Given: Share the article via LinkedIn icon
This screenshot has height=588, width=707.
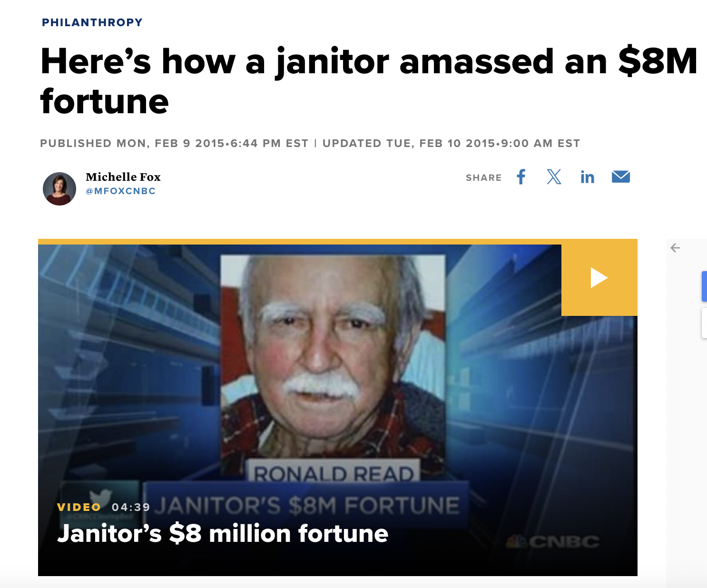Looking at the screenshot, I should (587, 177).
